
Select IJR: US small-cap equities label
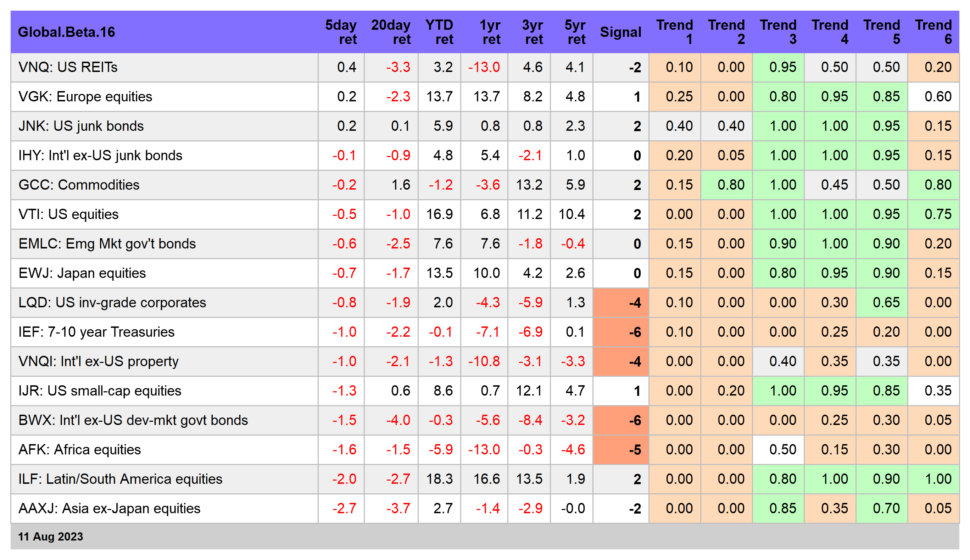coord(100,391)
